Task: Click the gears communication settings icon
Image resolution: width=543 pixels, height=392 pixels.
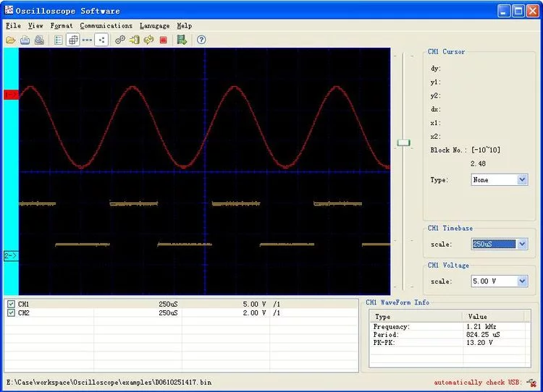Action: coord(120,40)
